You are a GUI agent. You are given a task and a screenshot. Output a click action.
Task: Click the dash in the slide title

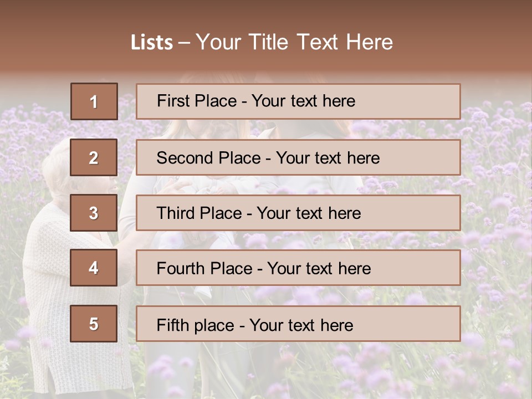pyautogui.click(x=184, y=43)
